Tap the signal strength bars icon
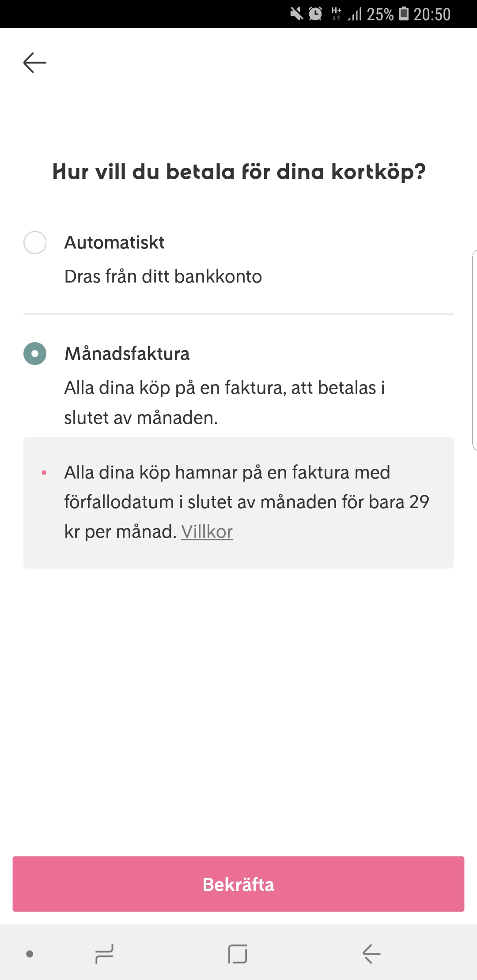 [355, 15]
